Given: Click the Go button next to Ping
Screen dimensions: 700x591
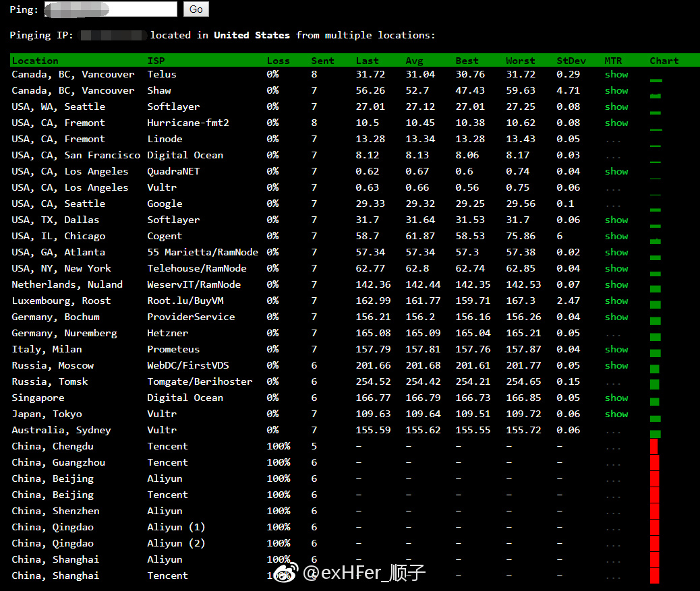Looking at the screenshot, I should [196, 9].
